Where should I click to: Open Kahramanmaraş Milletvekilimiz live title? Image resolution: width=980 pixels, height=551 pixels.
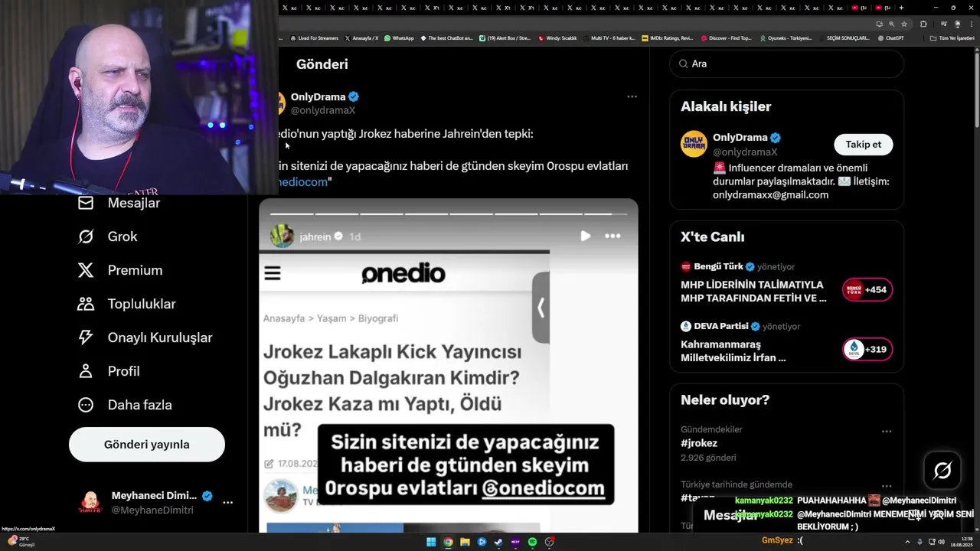734,350
